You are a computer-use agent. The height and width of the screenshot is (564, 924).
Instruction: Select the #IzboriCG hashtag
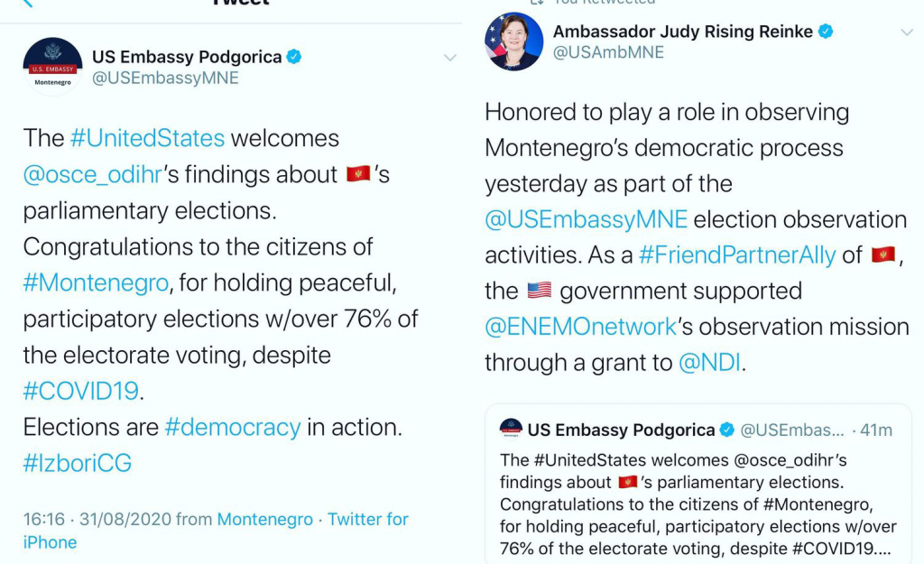pos(78,463)
